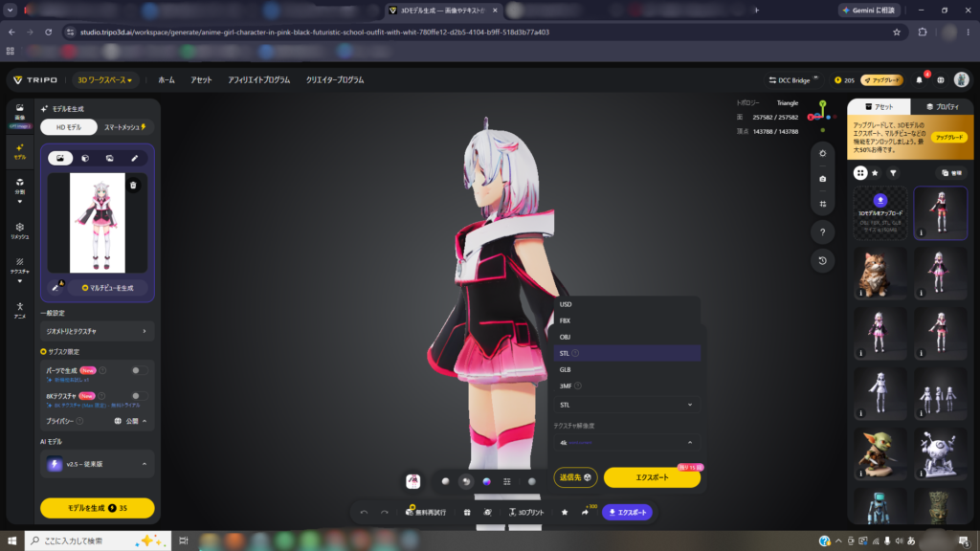Select the cat model thumbnail

pyautogui.click(x=880, y=273)
